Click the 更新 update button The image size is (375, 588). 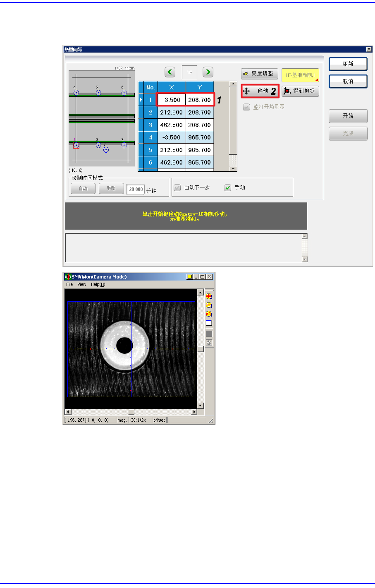(x=348, y=64)
